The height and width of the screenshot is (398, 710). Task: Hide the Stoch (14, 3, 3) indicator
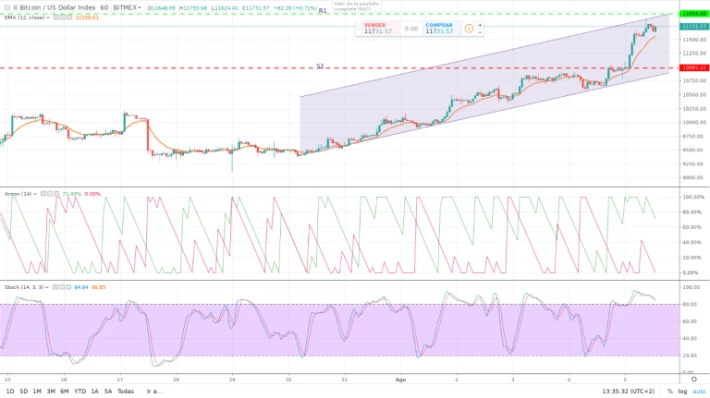pyautogui.click(x=55, y=287)
